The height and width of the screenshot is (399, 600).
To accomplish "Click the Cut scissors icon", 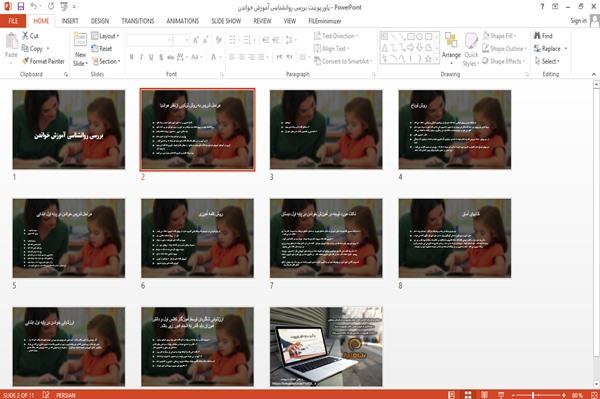I will 25,36.
